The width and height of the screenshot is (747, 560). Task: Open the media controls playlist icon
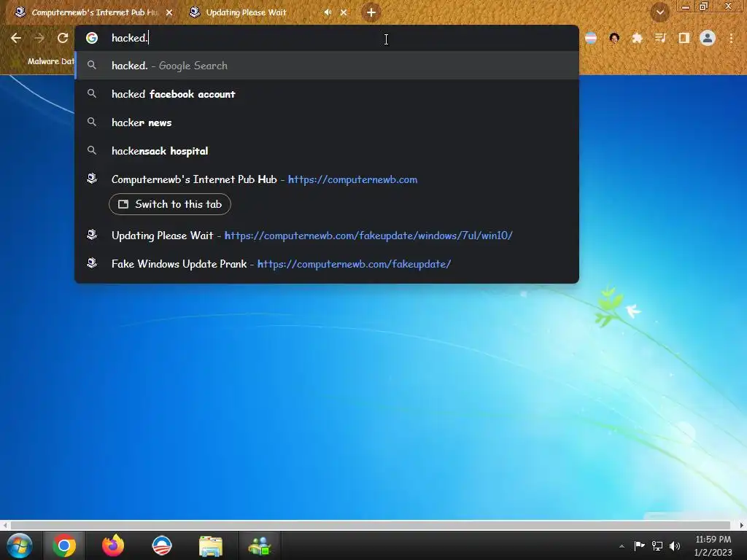pos(660,38)
